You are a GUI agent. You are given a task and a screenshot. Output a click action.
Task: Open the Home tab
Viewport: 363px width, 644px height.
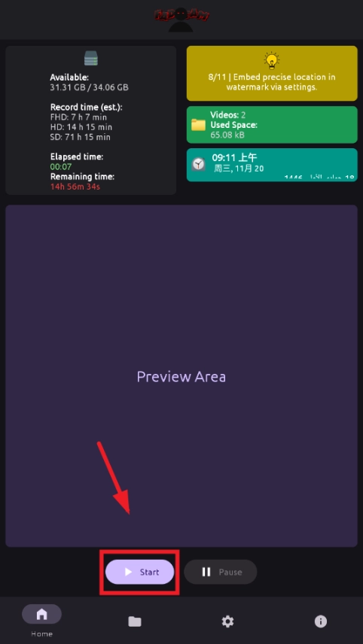41,620
